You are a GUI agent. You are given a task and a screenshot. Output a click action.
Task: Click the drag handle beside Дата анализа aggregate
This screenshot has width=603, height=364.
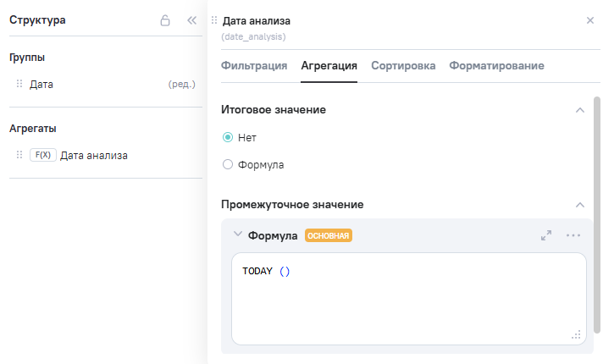point(19,155)
